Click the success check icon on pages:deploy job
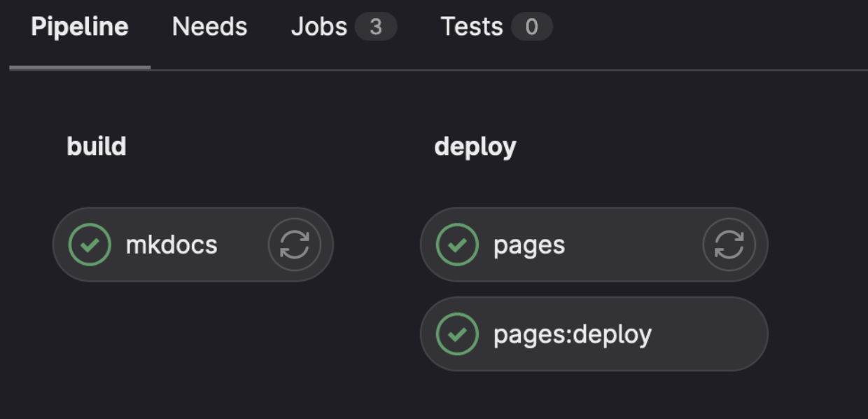The height and width of the screenshot is (419, 868). 458,334
